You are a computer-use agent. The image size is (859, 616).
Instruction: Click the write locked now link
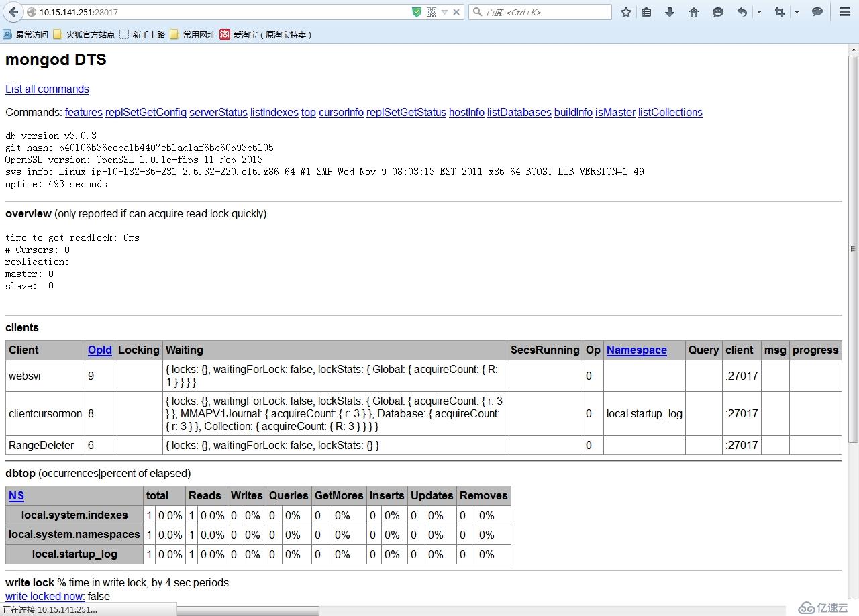45,596
